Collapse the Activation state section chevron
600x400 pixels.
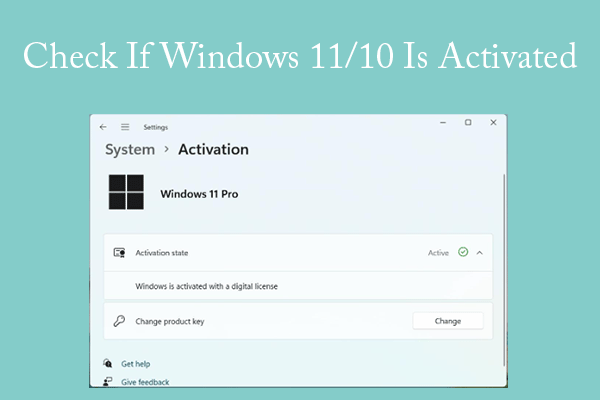479,253
